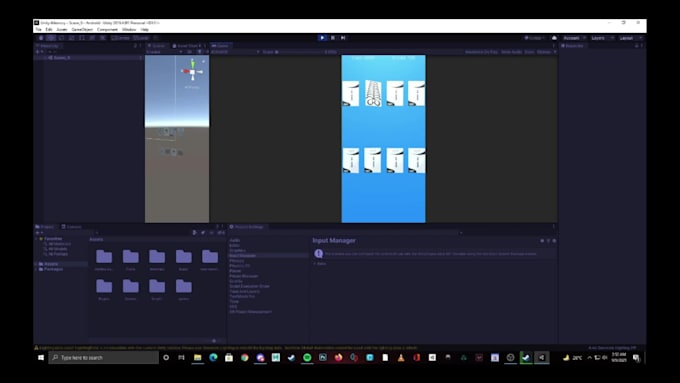Open the Layout dropdown
This screenshot has height=383, width=680.
point(630,38)
